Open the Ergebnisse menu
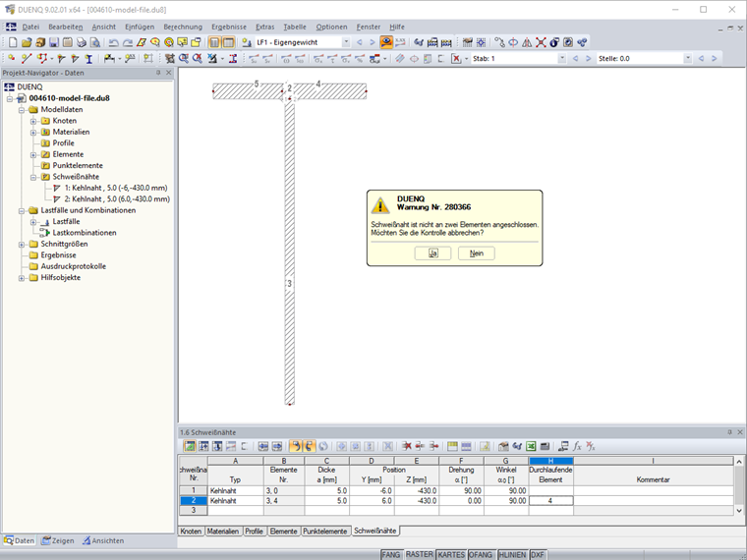 pyautogui.click(x=229, y=27)
